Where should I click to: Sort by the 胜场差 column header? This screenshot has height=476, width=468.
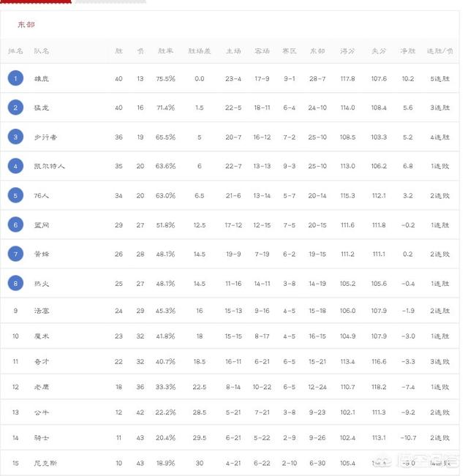(200, 51)
